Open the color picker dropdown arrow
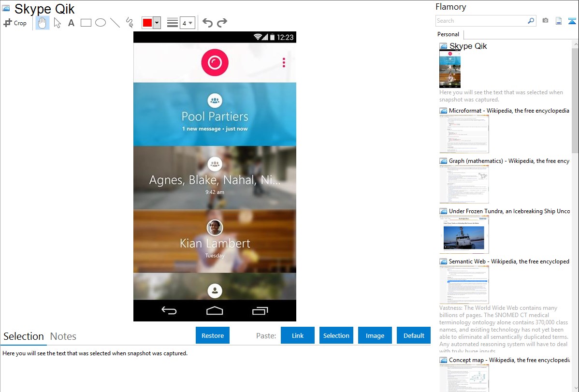The height and width of the screenshot is (392, 579). pos(157,23)
